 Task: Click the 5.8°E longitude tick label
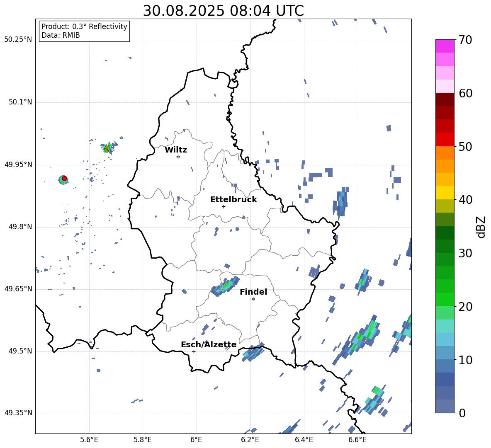[x=143, y=440]
